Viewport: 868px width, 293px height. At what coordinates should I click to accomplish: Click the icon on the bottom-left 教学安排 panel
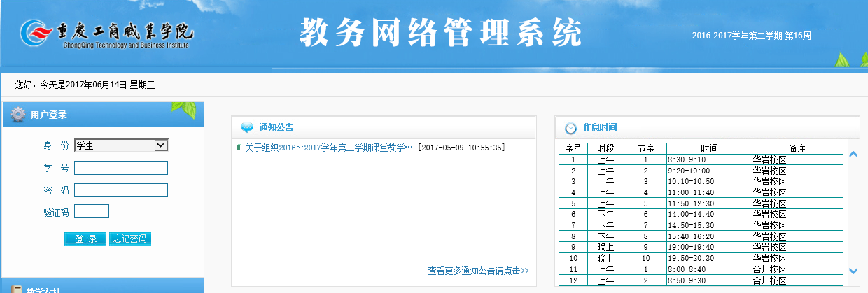point(16,289)
